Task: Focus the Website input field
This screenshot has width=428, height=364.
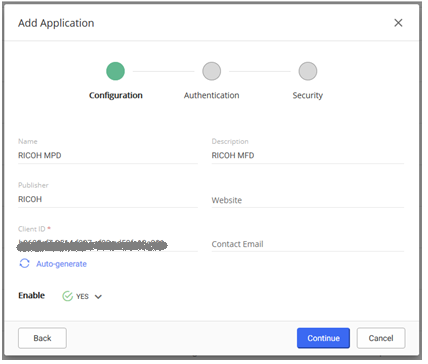Action: (307, 200)
